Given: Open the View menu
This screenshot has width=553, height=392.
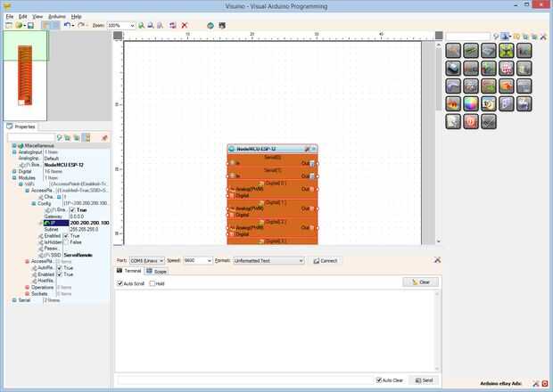Looking at the screenshot, I should [37, 17].
